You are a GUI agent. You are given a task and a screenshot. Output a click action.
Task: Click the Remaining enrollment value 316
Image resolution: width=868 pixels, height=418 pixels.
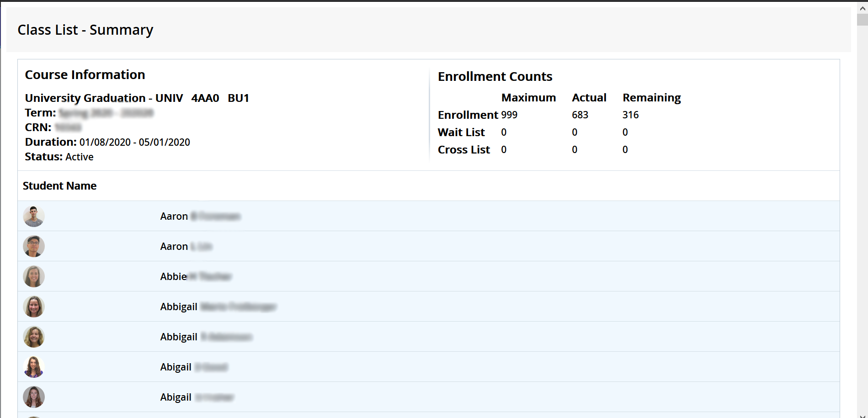[630, 115]
